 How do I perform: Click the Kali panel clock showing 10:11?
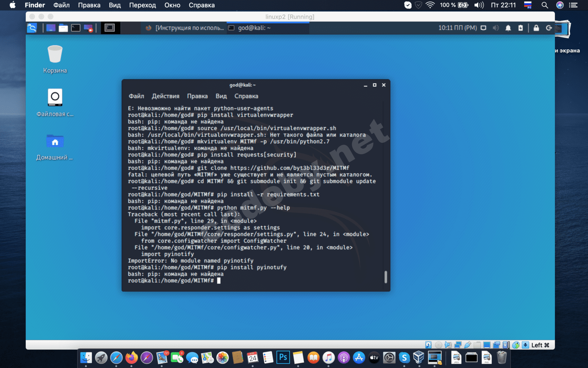click(x=458, y=28)
